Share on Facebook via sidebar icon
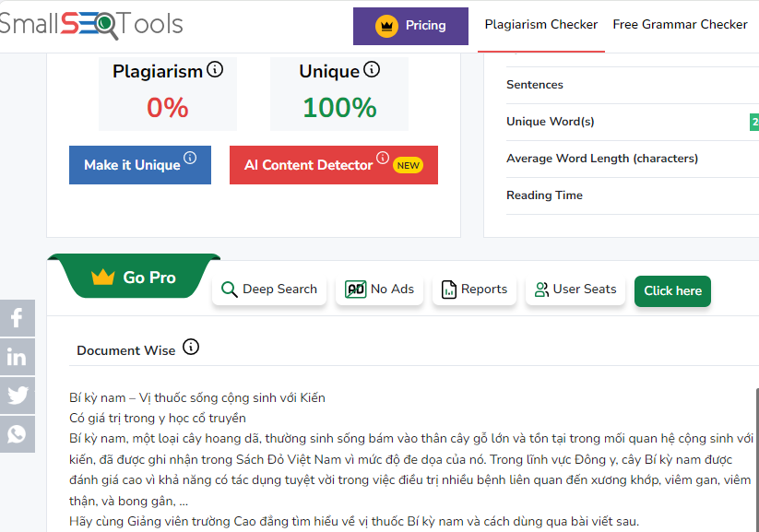759x532 pixels. point(17,318)
